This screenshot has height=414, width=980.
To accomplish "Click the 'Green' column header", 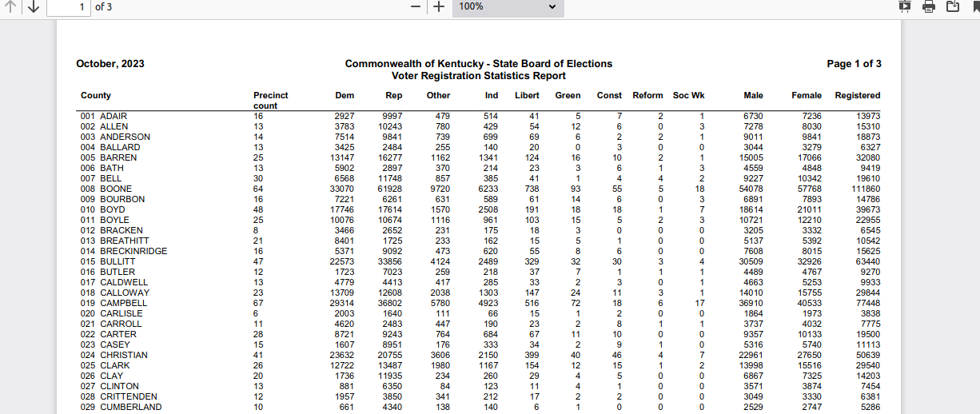I will click(568, 95).
